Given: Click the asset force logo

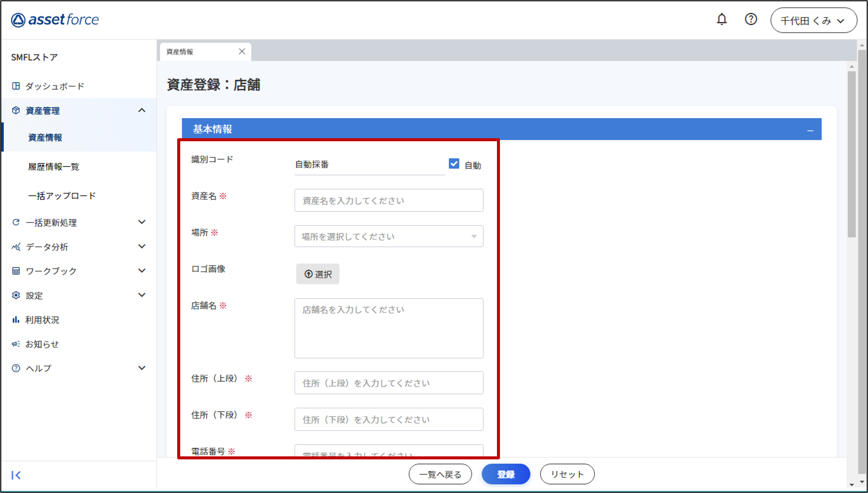Looking at the screenshot, I should (x=55, y=20).
